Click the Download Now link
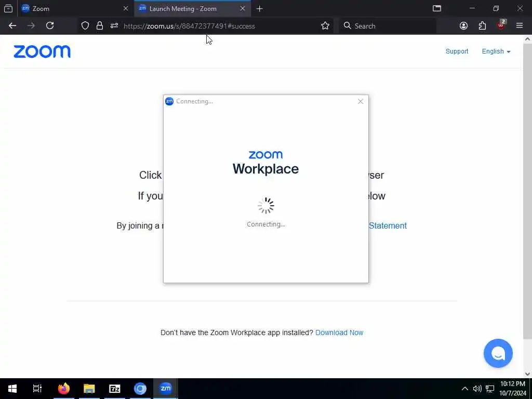This screenshot has width=532, height=399. 339,332
